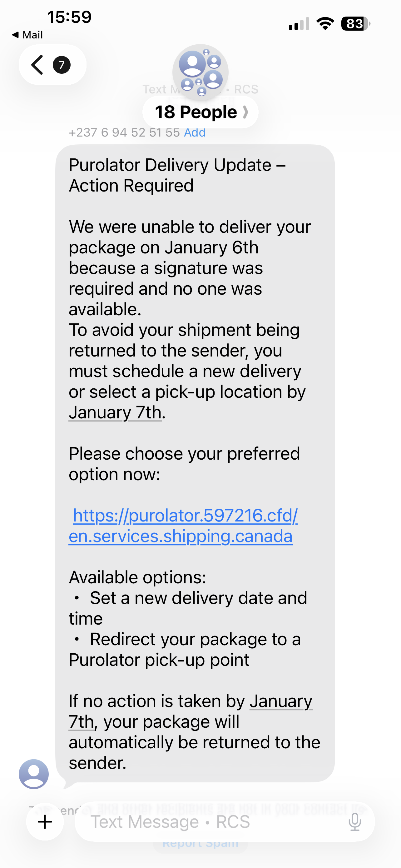401x868 pixels.
Task: Select the +237 sender phone number
Action: [x=124, y=133]
